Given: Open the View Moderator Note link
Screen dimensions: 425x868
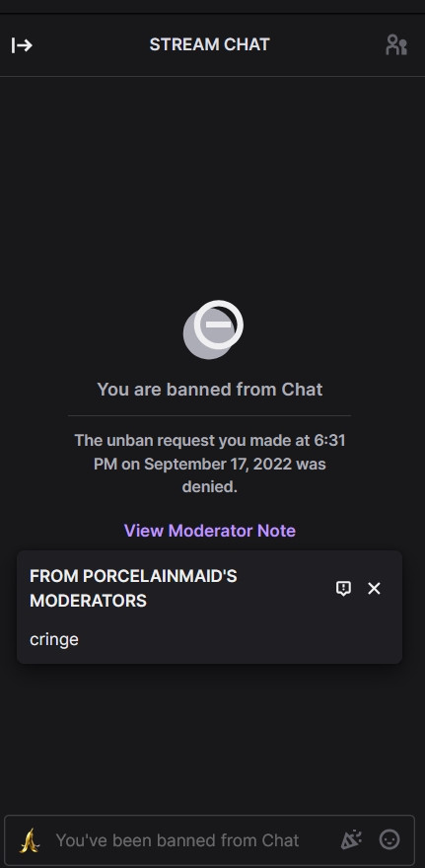Looking at the screenshot, I should [x=210, y=531].
